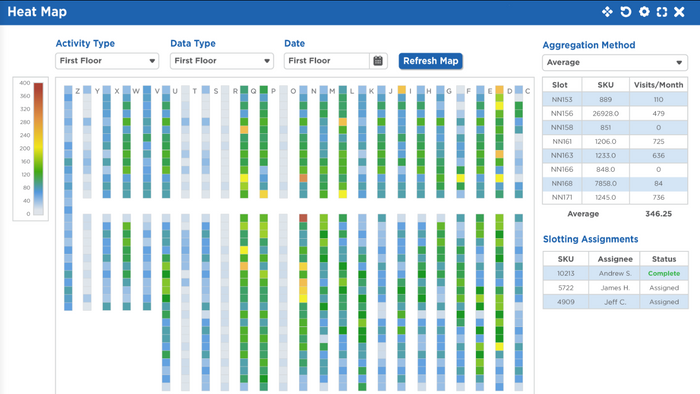Click the Complete status for SKU 10213
Viewport: 700px width, 394px height.
click(664, 273)
